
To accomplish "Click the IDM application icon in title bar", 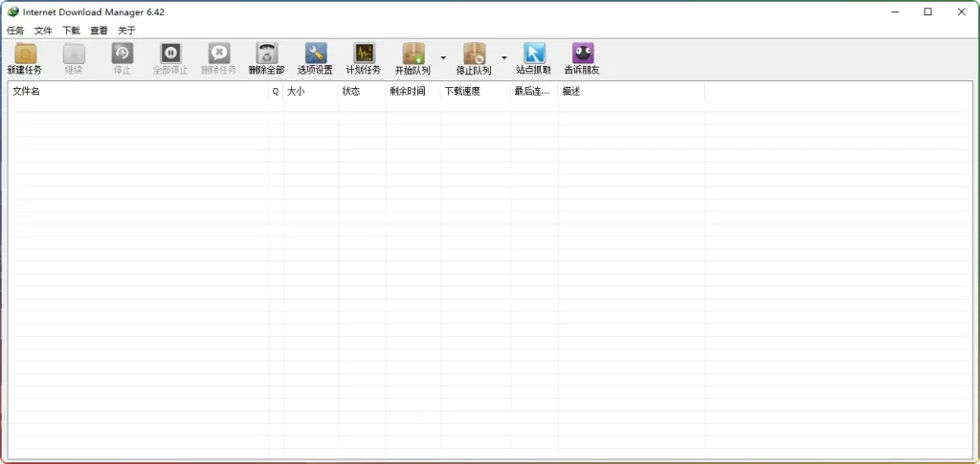I will point(12,11).
